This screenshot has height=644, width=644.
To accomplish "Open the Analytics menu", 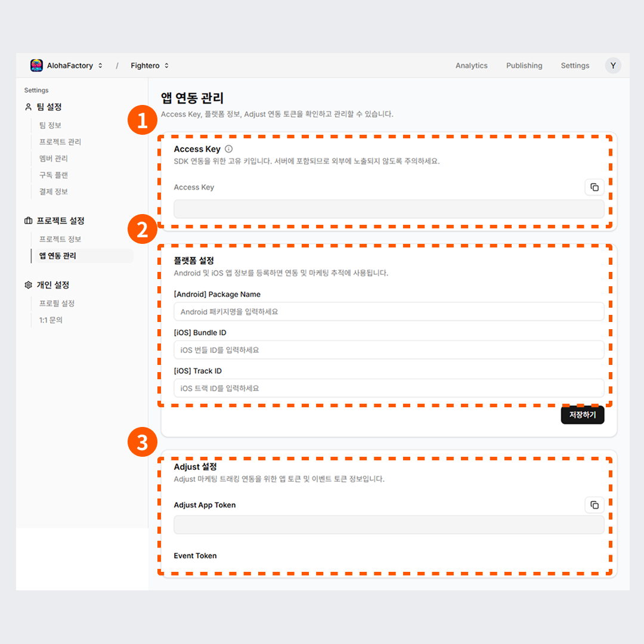I will [x=471, y=66].
